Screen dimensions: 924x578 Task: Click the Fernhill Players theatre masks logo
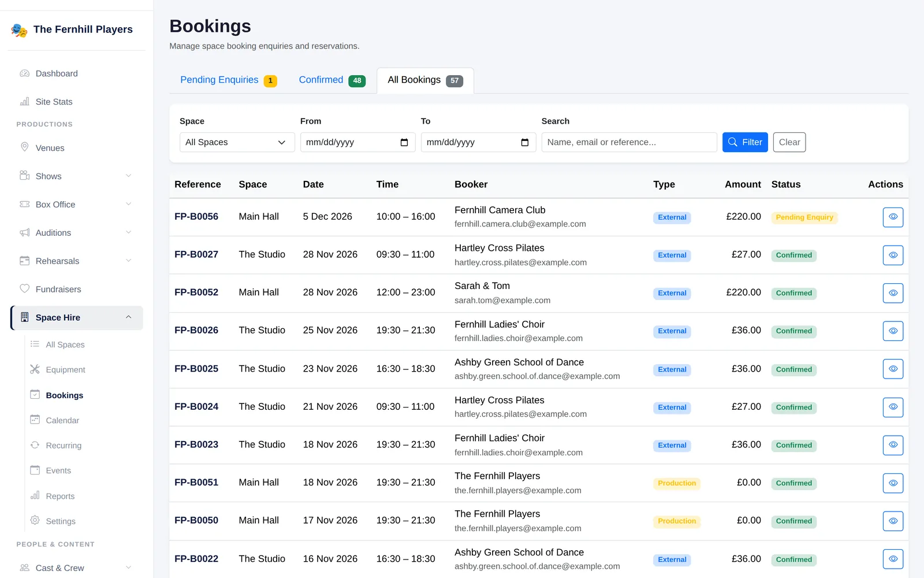click(19, 30)
